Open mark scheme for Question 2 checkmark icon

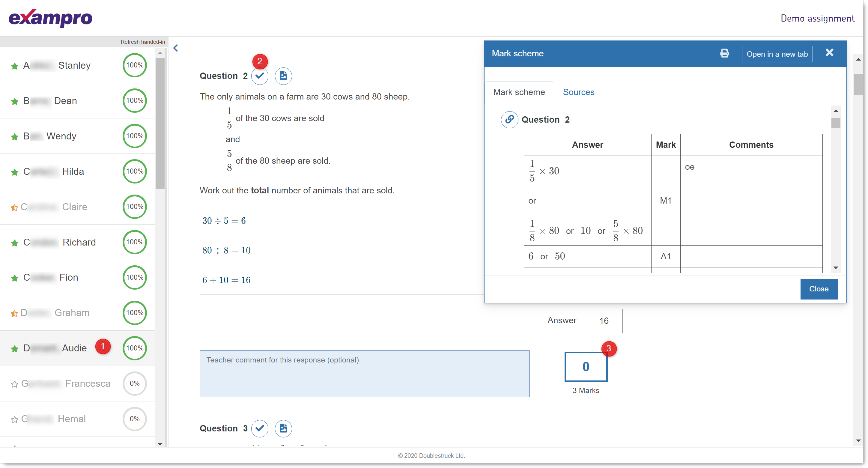(259, 76)
